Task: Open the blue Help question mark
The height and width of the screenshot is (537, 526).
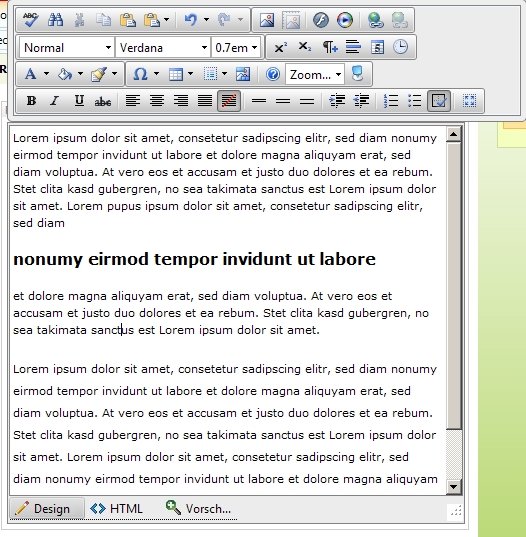Action: coord(273,74)
